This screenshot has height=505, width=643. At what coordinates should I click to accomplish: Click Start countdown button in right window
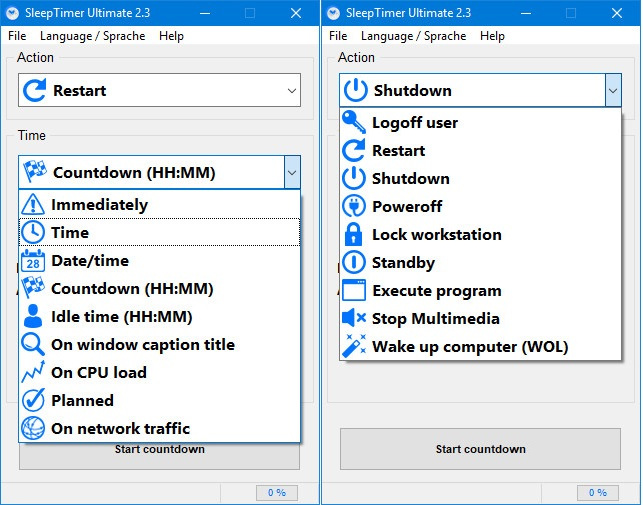(480, 449)
